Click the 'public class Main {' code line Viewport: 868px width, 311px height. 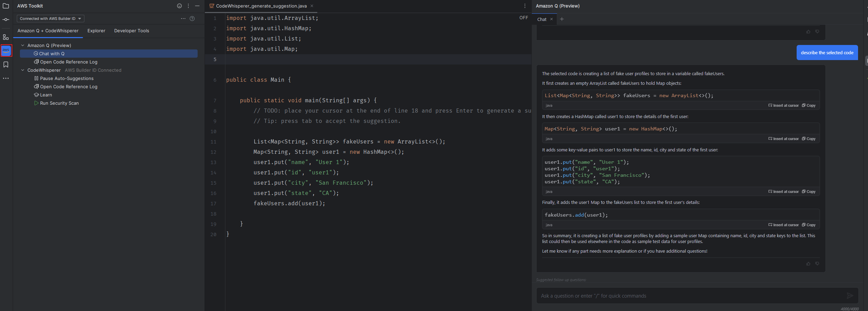(x=259, y=80)
